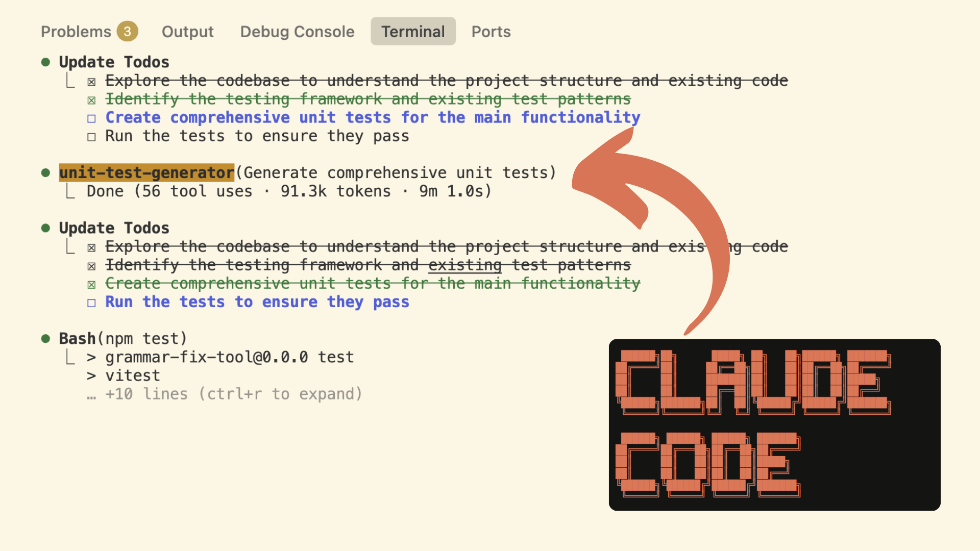Viewport: 980px width, 551px height.
Task: Click blue text Create comprehensive unit tests for main functionality
Action: point(373,117)
